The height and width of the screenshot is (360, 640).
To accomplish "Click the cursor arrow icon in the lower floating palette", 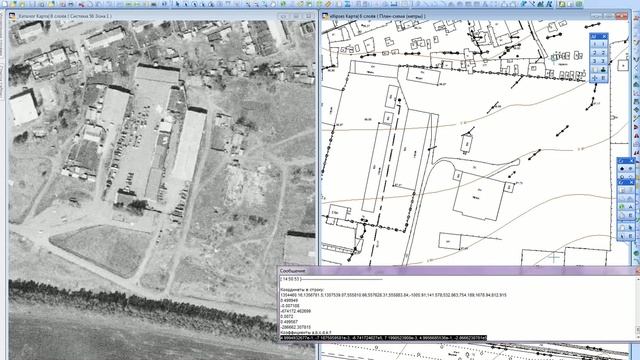I will tap(630, 227).
